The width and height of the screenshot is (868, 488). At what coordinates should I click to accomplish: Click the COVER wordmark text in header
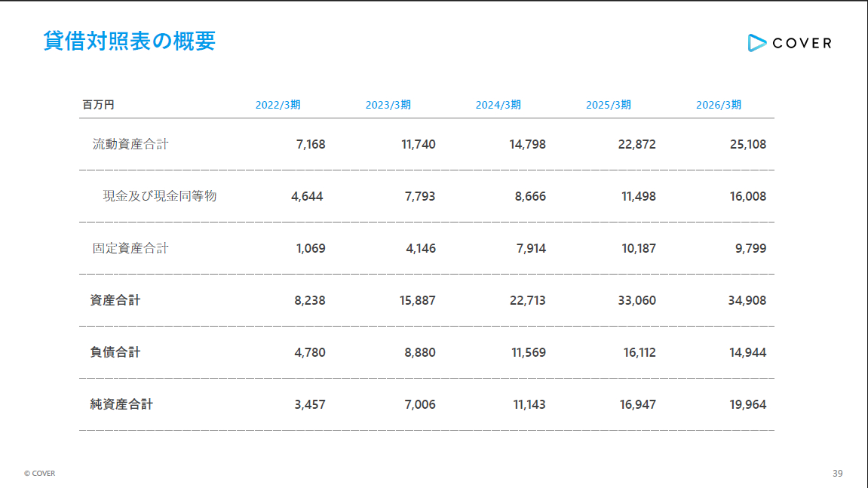point(802,43)
